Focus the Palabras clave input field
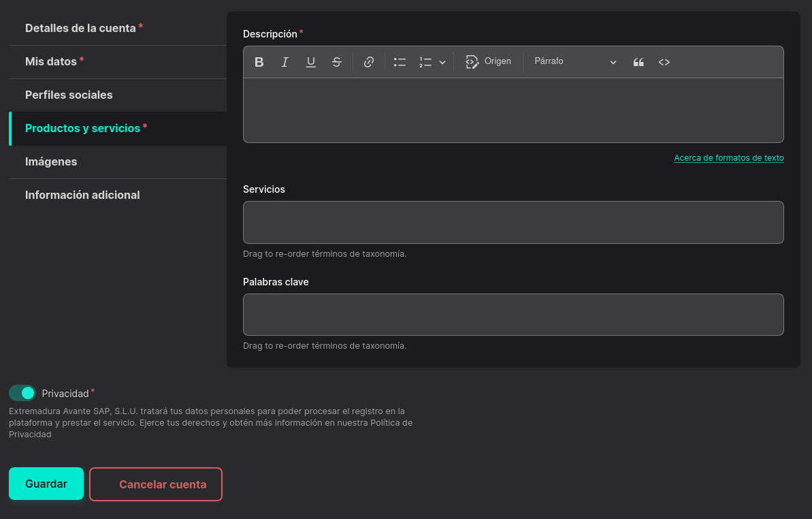 click(513, 315)
